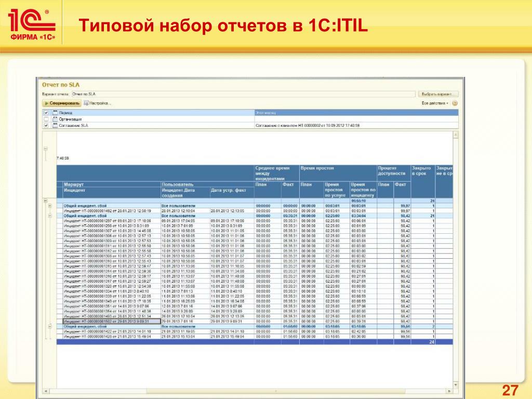The width and height of the screenshot is (532, 399).
Task: Uncheck the Соглашение SLA filter checkbox
Action: 46,126
